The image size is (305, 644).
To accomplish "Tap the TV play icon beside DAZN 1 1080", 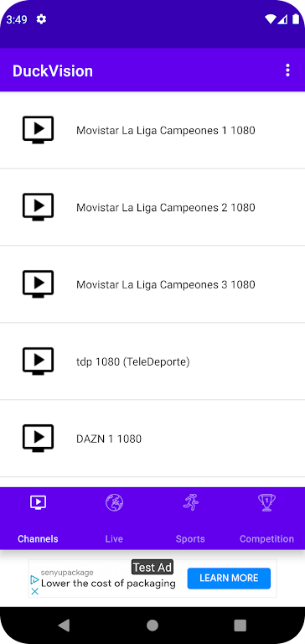I will 38,439.
